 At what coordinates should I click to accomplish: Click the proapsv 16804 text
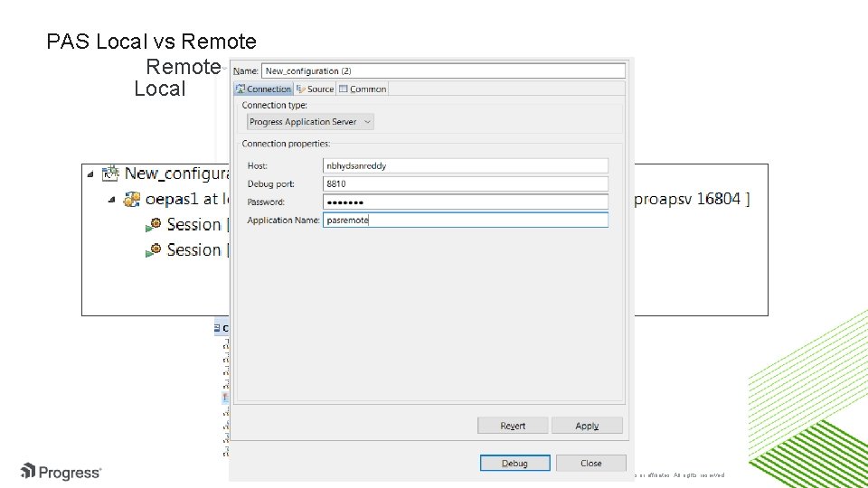(692, 199)
